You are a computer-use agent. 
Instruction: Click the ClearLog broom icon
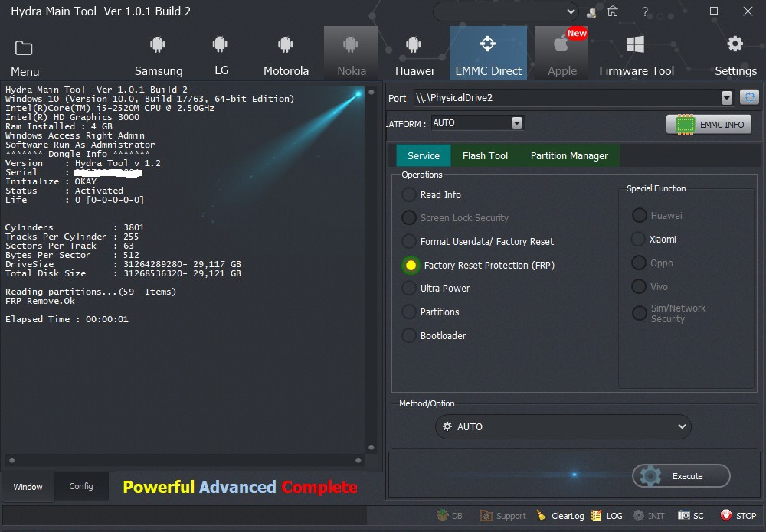tap(542, 515)
